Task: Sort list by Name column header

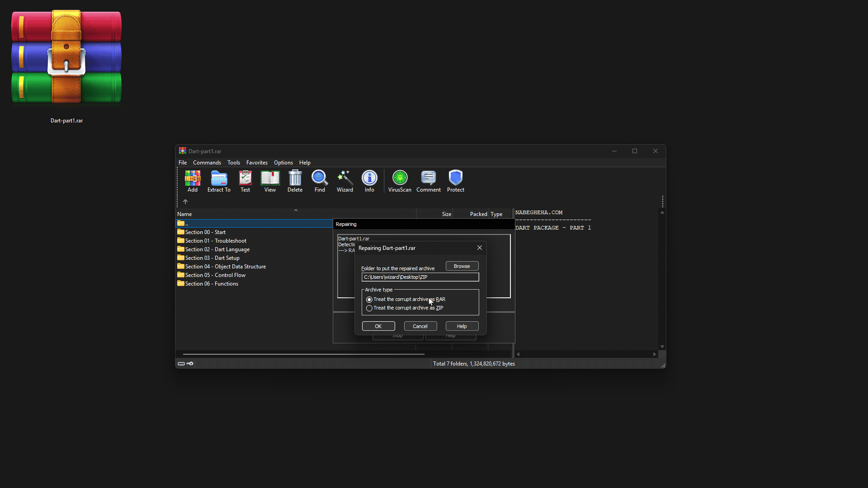Action: point(296,214)
